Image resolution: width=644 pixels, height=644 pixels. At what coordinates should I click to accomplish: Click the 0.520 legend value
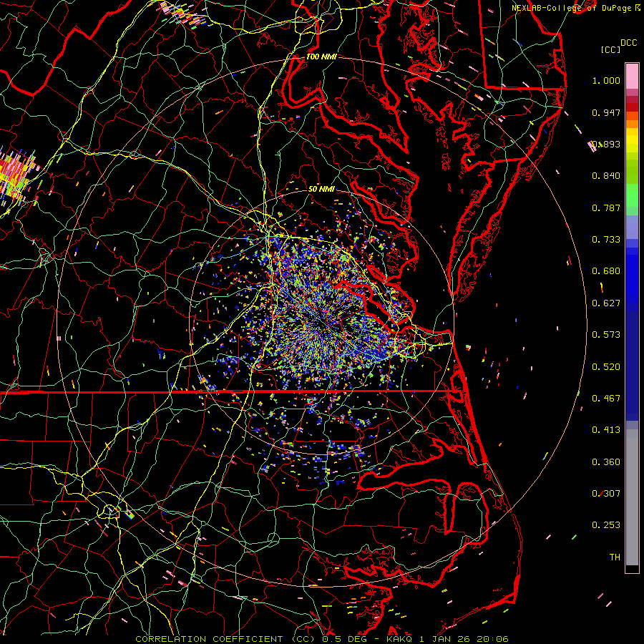606,367
